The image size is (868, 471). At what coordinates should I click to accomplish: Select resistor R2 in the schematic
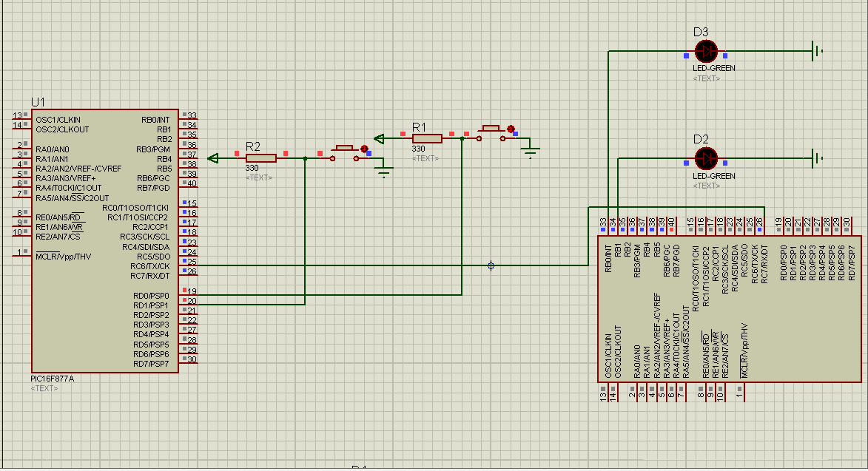261,157
